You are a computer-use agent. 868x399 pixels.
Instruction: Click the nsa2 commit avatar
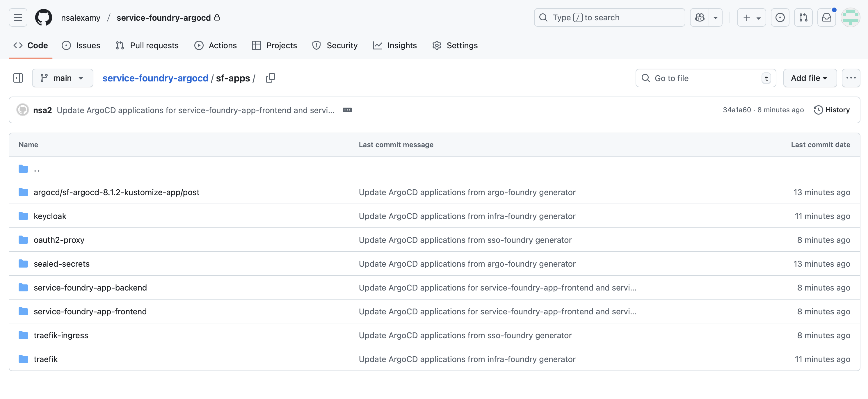tap(23, 110)
